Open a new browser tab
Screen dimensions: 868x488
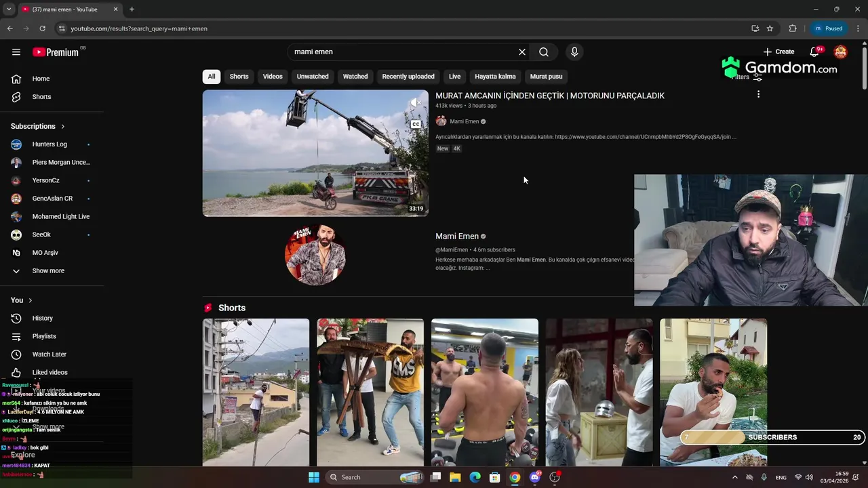[x=132, y=9]
